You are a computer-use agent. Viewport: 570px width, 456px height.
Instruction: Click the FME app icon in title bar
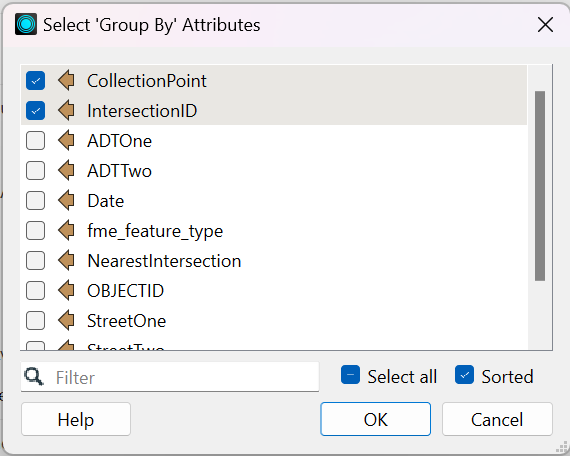pos(26,24)
